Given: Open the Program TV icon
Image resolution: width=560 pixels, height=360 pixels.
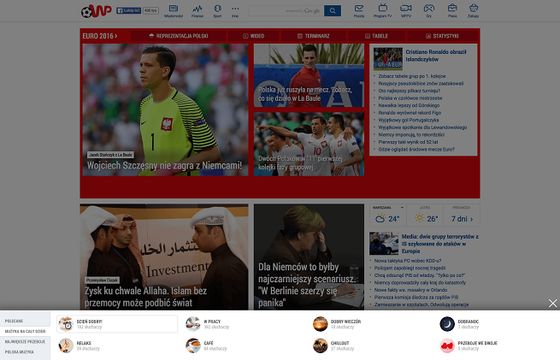Looking at the screenshot, I should coord(382,11).
